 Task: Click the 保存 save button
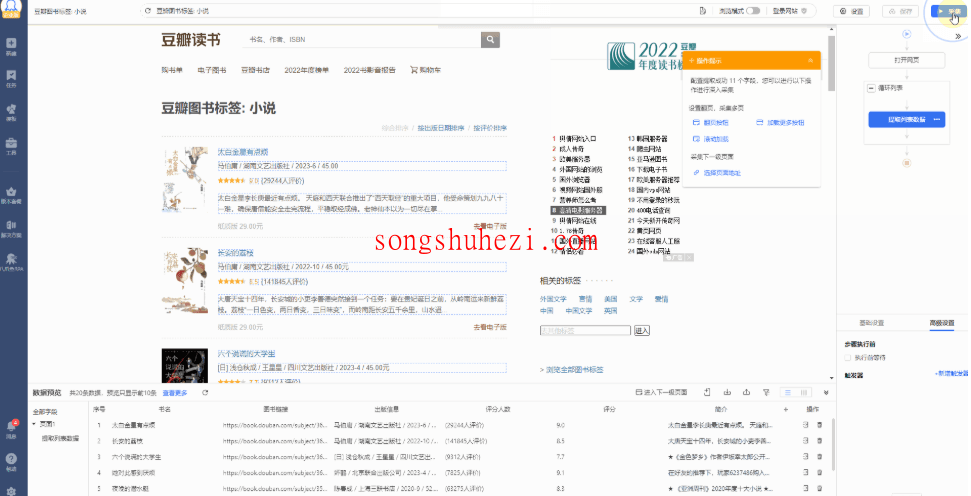(900, 11)
